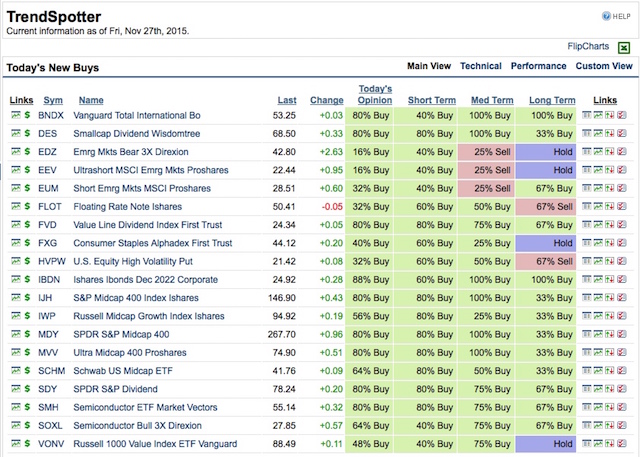The image size is (640, 457).
Task: Click the HELP link text
Action: coord(622,16)
